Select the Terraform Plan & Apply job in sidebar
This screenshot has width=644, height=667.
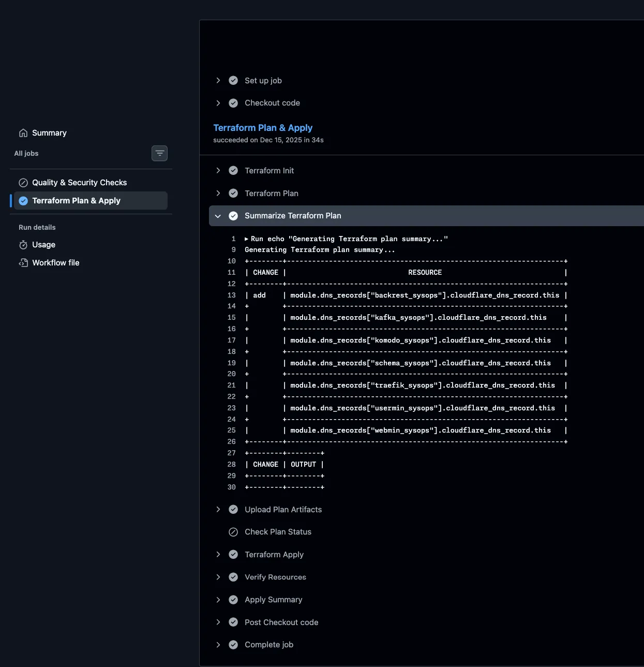pos(76,201)
